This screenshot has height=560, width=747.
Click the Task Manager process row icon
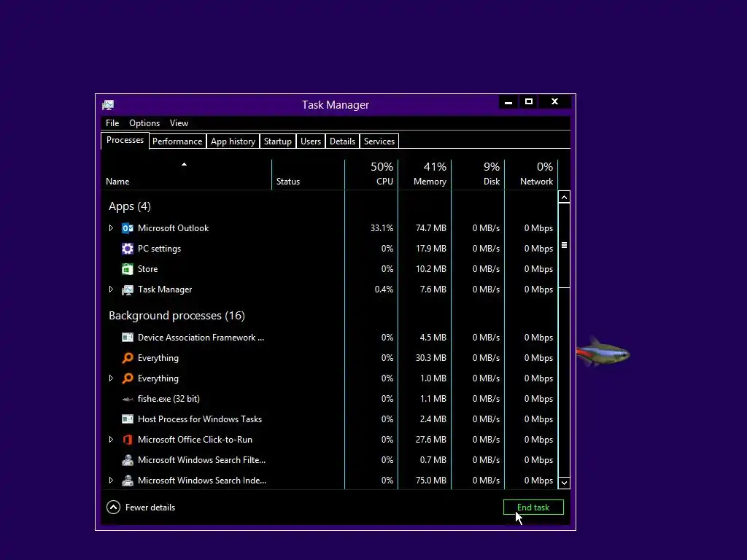(127, 289)
